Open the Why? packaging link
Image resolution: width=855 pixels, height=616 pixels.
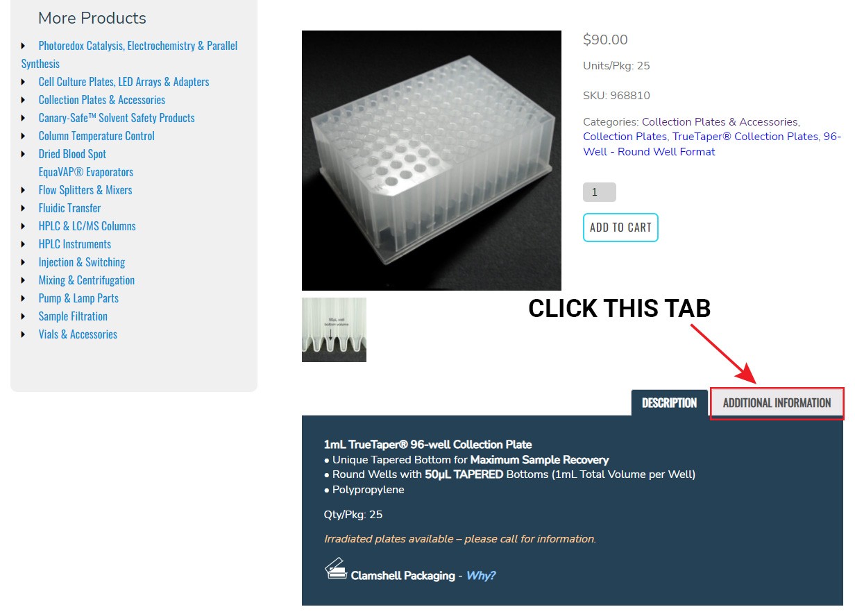(481, 575)
